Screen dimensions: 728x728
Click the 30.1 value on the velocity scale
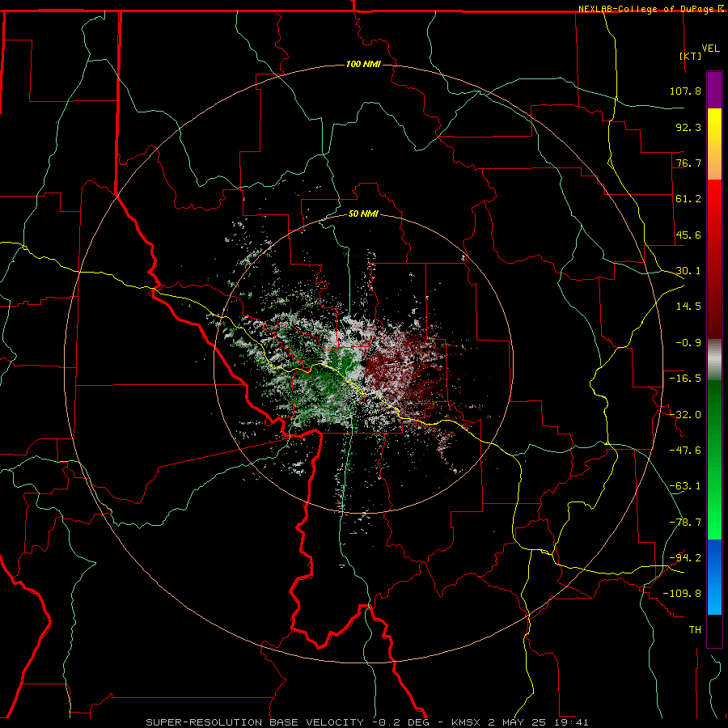(688, 271)
